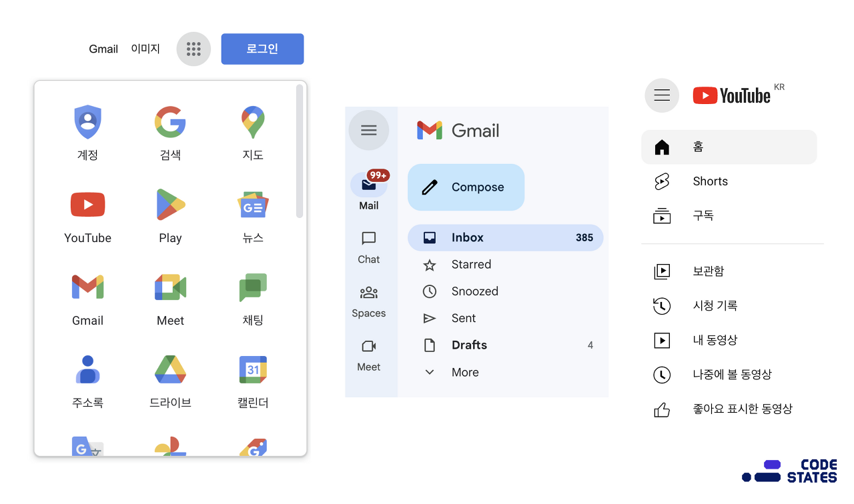Open the Gmail link beside 이미지
This screenshot has height=504, width=854.
103,49
